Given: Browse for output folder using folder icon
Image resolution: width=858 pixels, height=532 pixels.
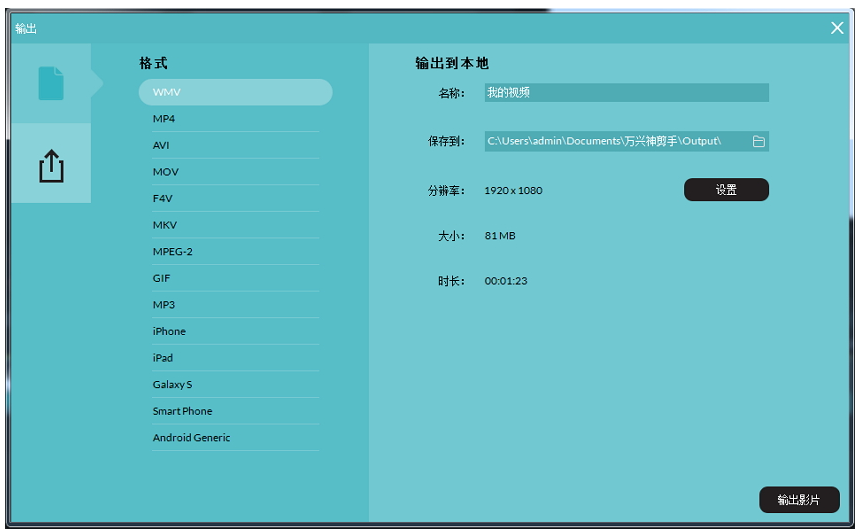Looking at the screenshot, I should [x=758, y=141].
